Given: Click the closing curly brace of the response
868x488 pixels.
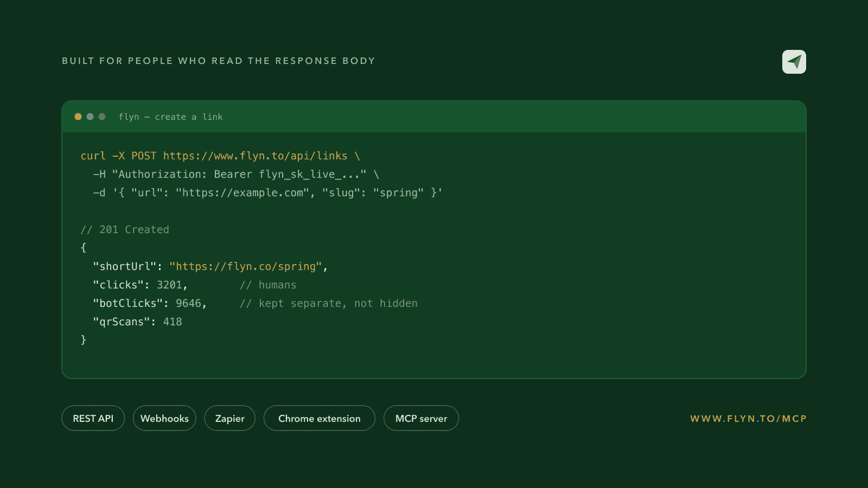Looking at the screenshot, I should pyautogui.click(x=84, y=340).
